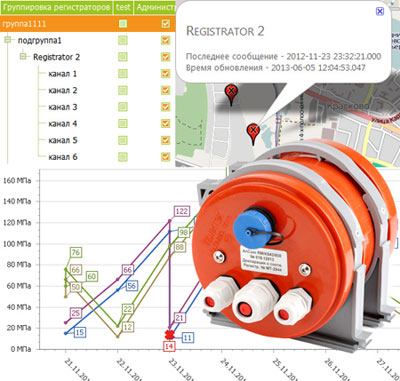The height and width of the screenshot is (381, 400).
Task: Select the подгруппа1 tree item
Action: [x=40, y=40]
